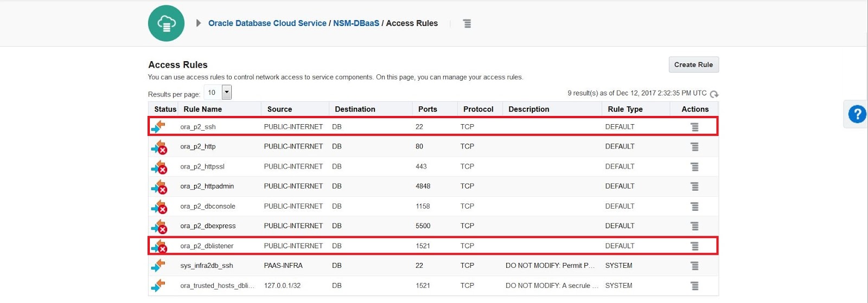Open actions menu for ora_p2_httpadmin
868x303 pixels.
coord(694,186)
